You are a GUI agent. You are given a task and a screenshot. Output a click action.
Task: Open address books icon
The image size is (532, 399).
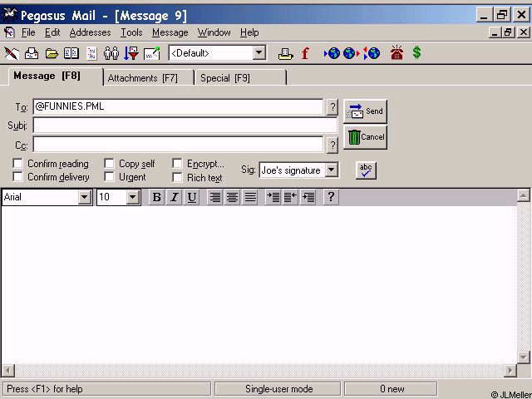click(71, 53)
